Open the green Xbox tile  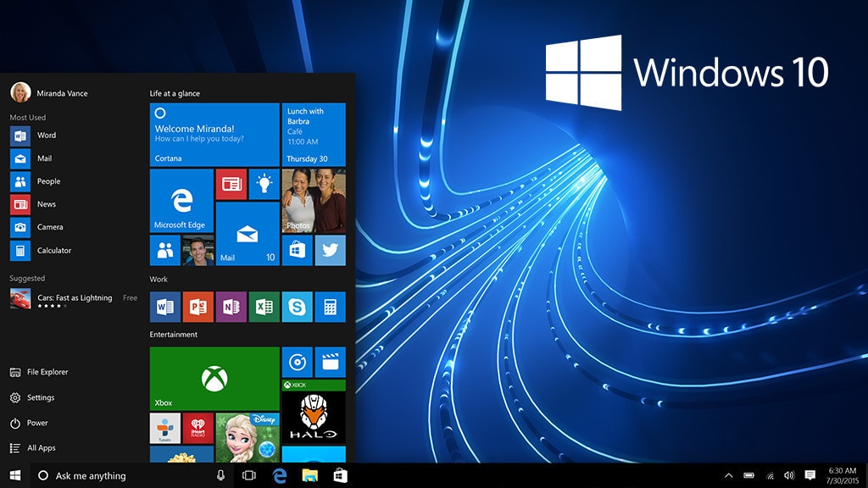pyautogui.click(x=214, y=379)
